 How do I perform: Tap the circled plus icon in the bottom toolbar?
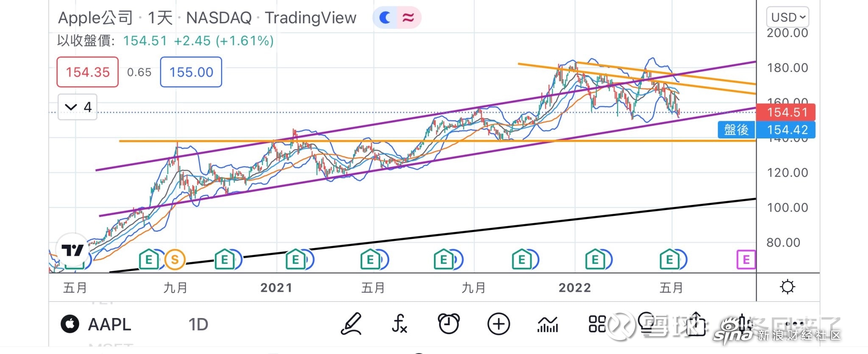(498, 324)
